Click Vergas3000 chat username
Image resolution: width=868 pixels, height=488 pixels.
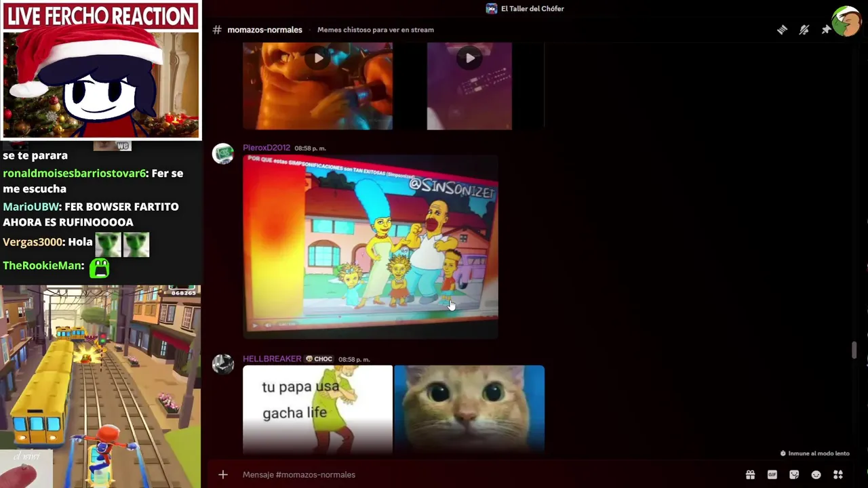pos(33,242)
